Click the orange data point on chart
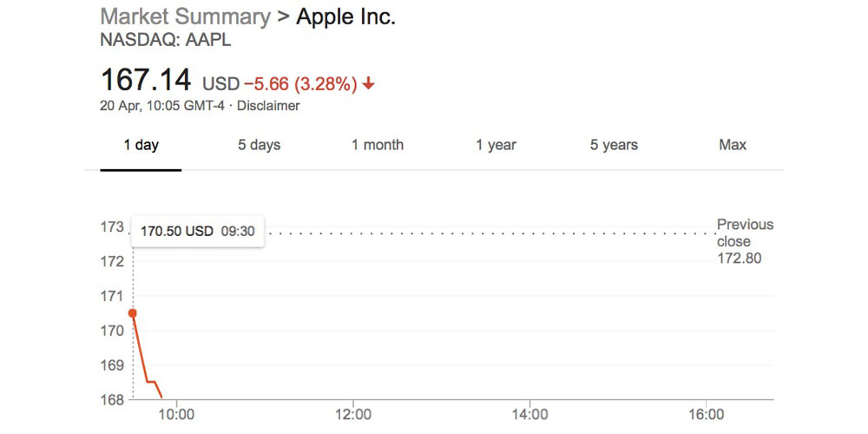Screen dimensions: 868x434 click(x=133, y=313)
